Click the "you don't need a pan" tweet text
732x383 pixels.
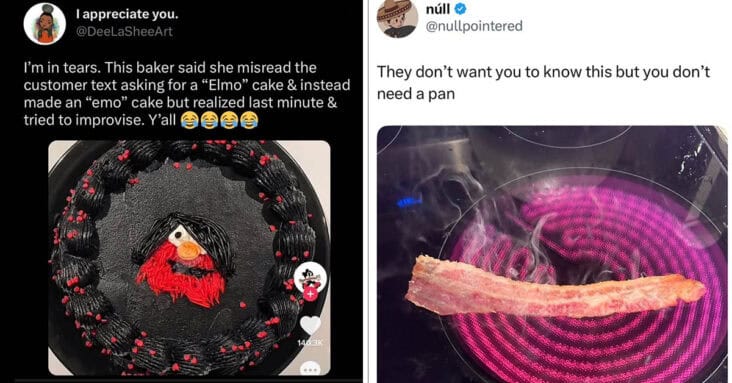pyautogui.click(x=543, y=83)
